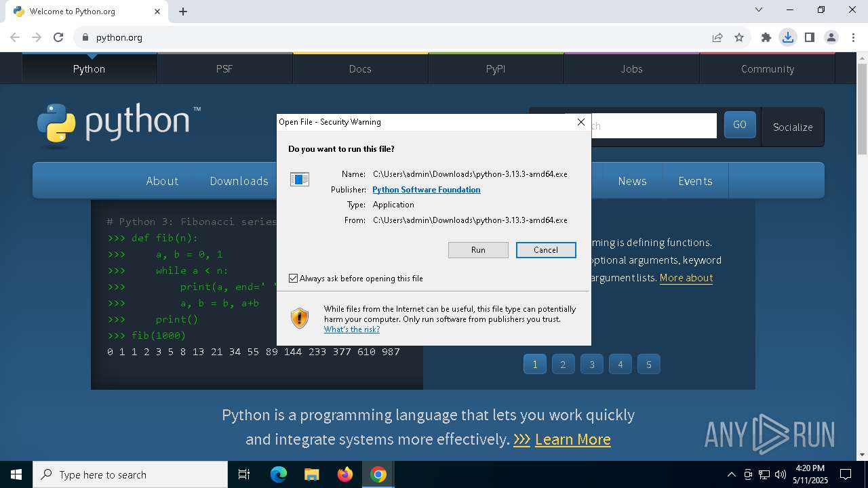Launch Firefox from the taskbar
Viewport: 868px width, 488px height.
tap(344, 474)
